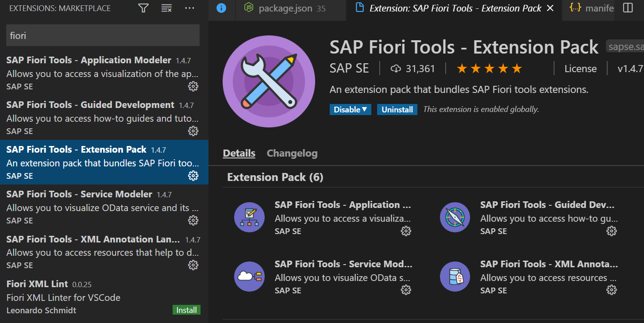
Task: Click the filter extensions funnel icon
Action: coord(143,8)
